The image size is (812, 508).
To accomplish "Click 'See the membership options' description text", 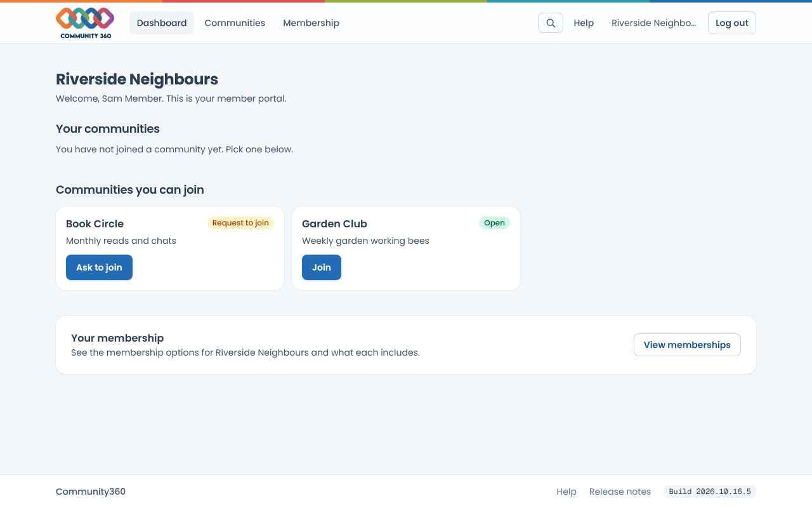I will click(x=246, y=352).
